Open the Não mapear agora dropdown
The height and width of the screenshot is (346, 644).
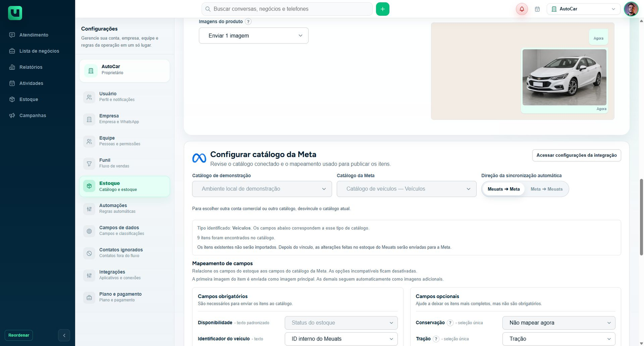point(559,323)
